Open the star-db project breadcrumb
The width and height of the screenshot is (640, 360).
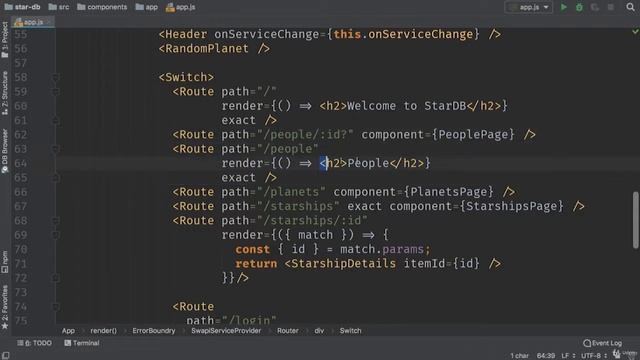(22, 7)
